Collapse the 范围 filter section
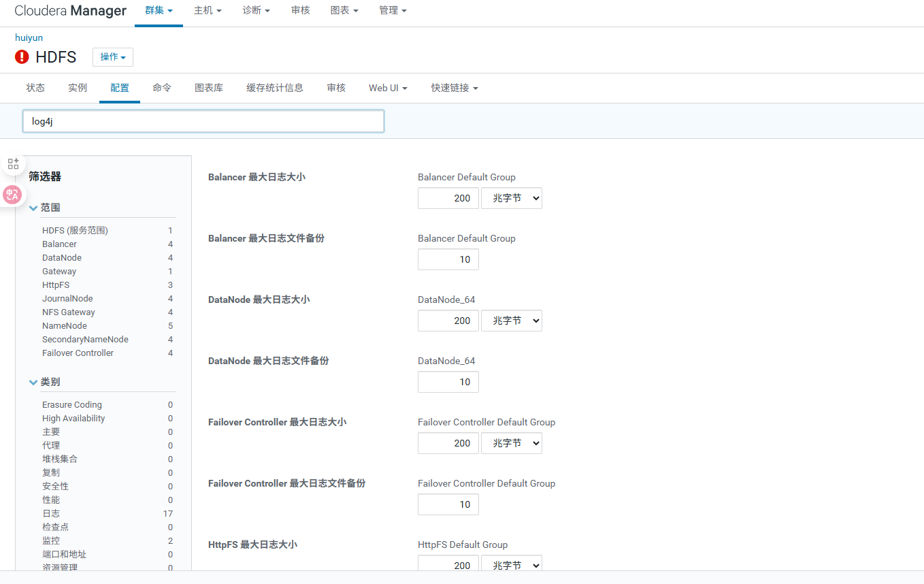This screenshot has width=924, height=584. pyautogui.click(x=33, y=208)
